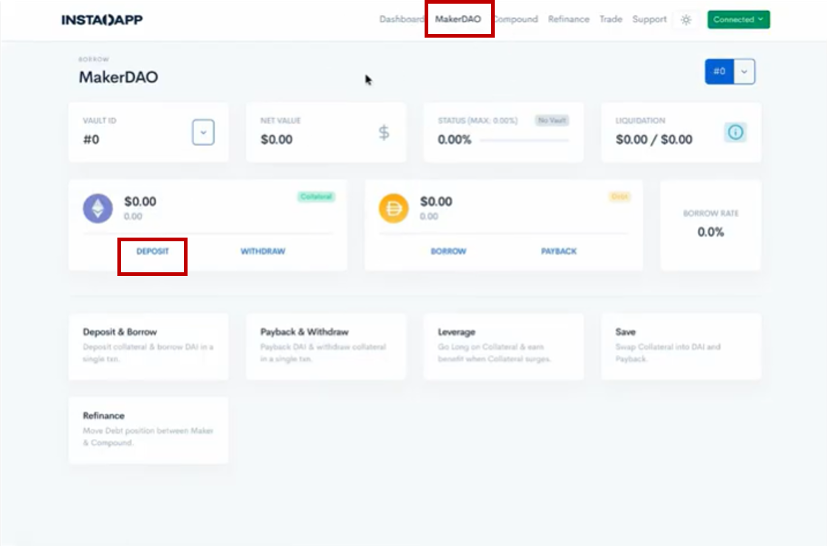This screenshot has height=547, width=827.
Task: Click the No Vault status badge
Action: 552,120
